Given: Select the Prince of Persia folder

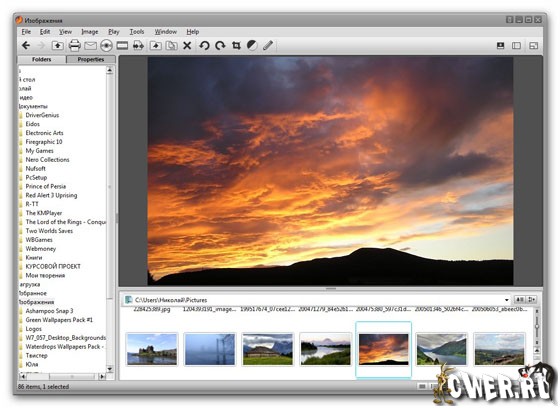Looking at the screenshot, I should point(46,186).
